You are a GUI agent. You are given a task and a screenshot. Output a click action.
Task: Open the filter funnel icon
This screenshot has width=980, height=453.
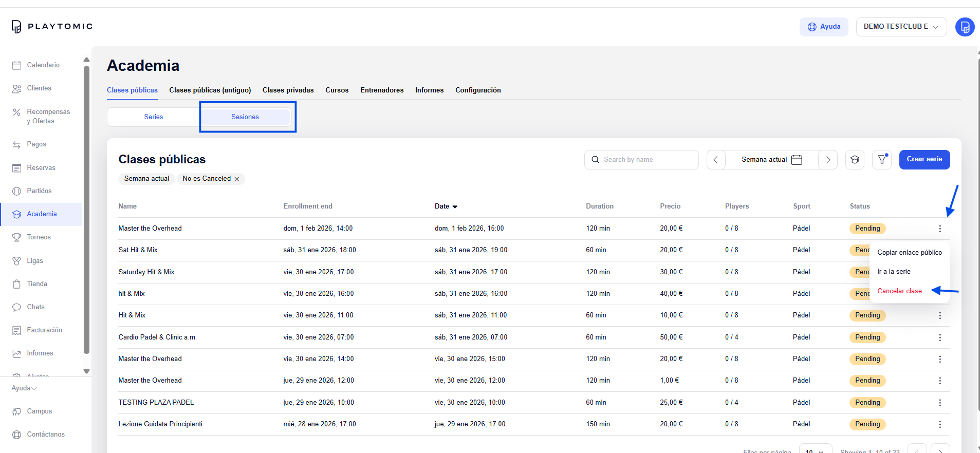point(882,160)
